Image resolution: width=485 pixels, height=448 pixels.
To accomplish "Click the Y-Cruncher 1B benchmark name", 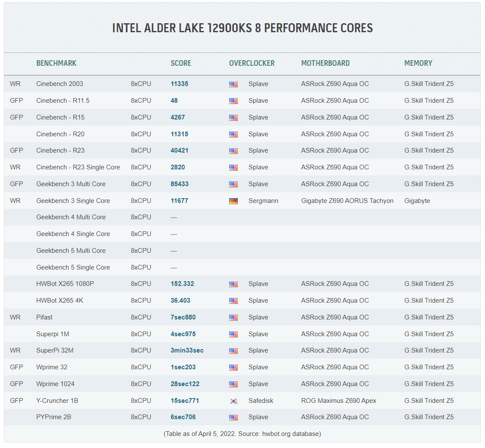I will 57,400.
